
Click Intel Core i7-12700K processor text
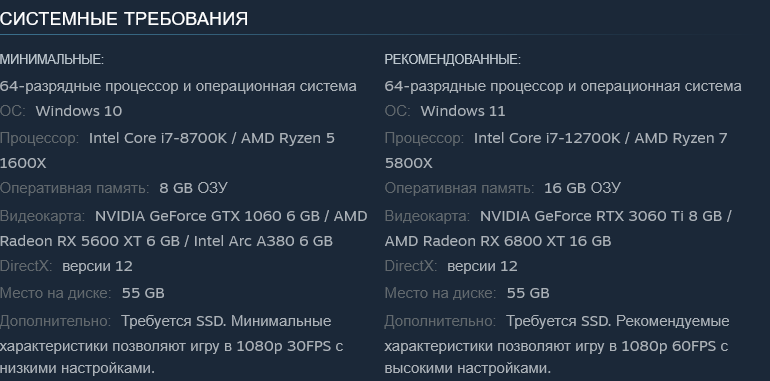(547, 138)
